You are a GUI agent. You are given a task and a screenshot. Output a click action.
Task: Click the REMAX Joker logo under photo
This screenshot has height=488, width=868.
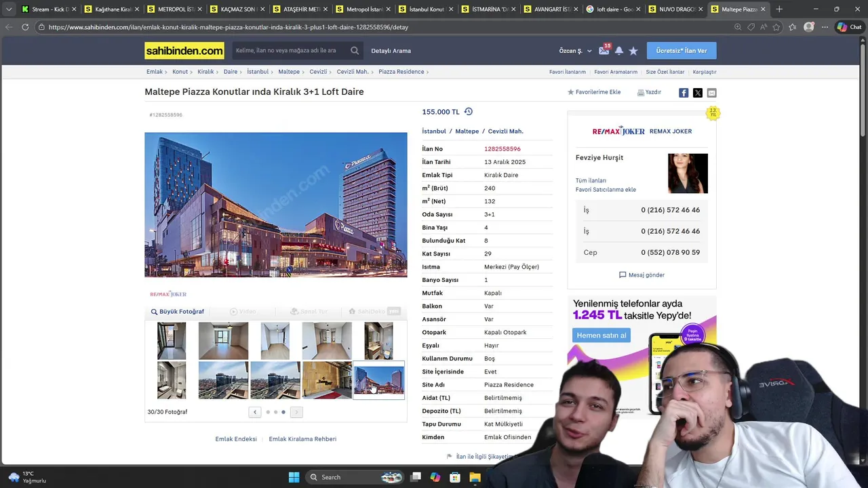coord(168,294)
